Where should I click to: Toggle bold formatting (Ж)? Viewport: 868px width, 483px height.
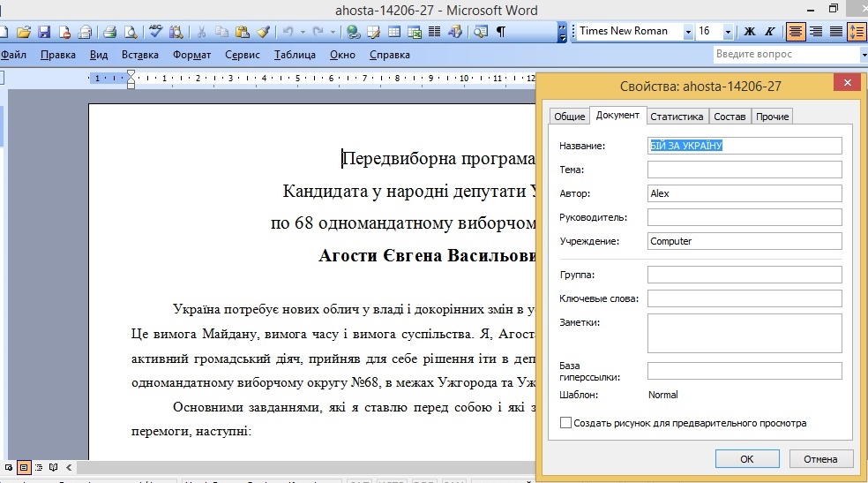click(x=749, y=32)
